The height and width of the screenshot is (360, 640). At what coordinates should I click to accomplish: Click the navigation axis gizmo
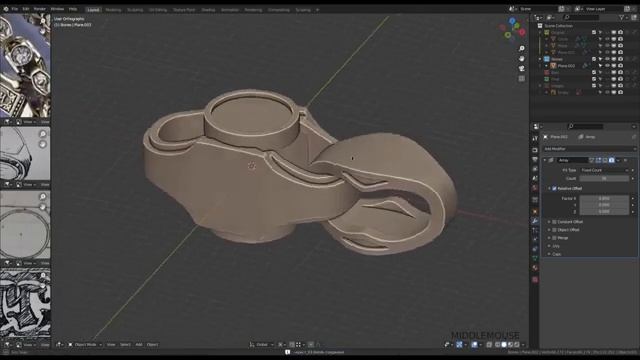[512, 29]
